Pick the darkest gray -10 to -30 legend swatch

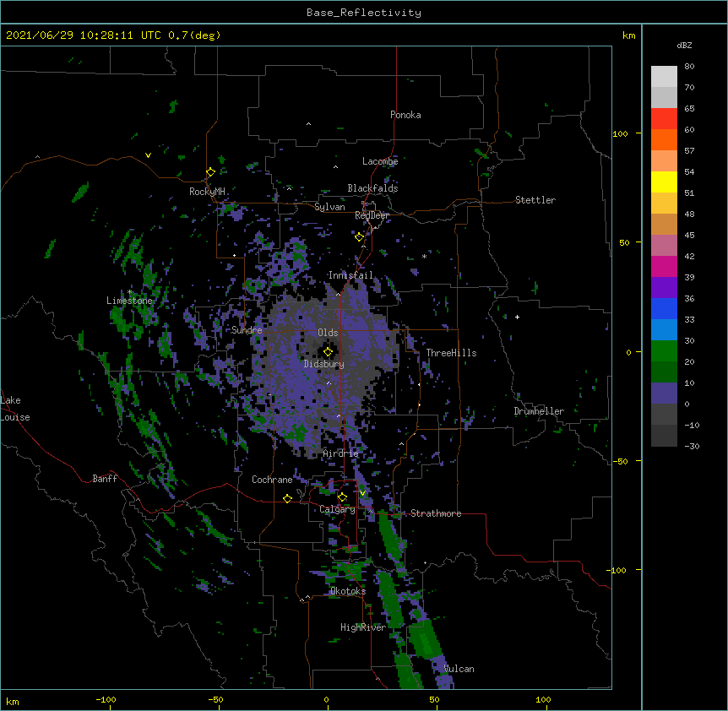[664, 436]
